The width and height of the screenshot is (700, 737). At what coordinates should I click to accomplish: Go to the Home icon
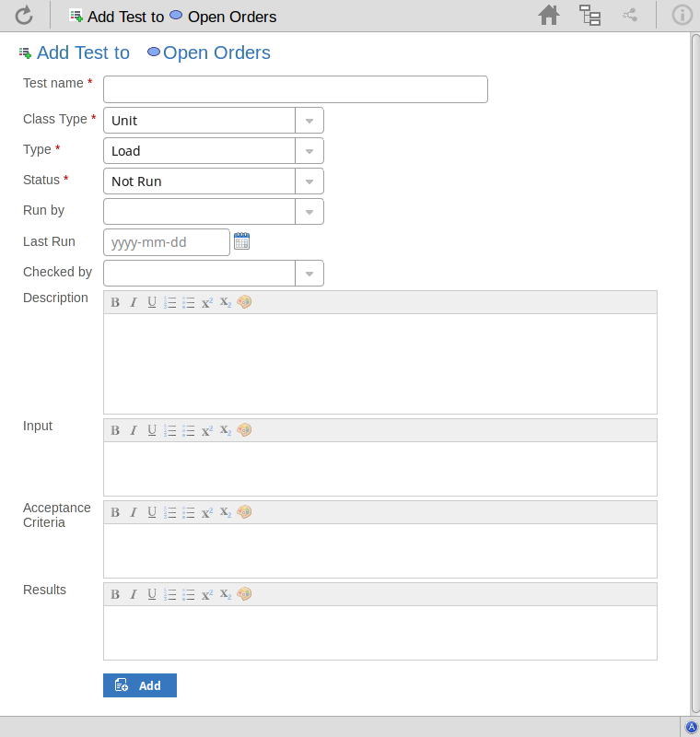[549, 15]
